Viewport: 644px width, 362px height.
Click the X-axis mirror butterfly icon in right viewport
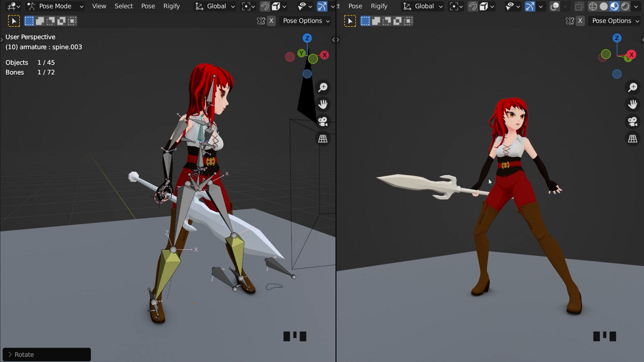(x=570, y=21)
